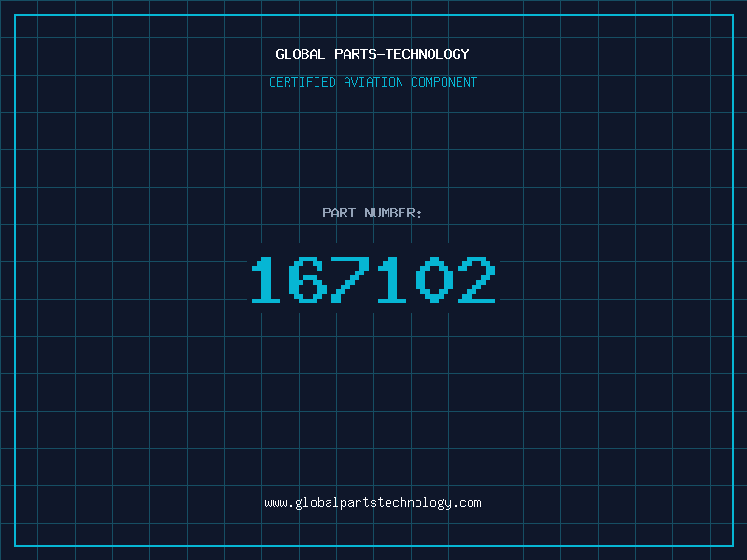Click the 'PART NUMBER:' label
Image resolution: width=747 pixels, height=560 pixels.
coord(373,213)
